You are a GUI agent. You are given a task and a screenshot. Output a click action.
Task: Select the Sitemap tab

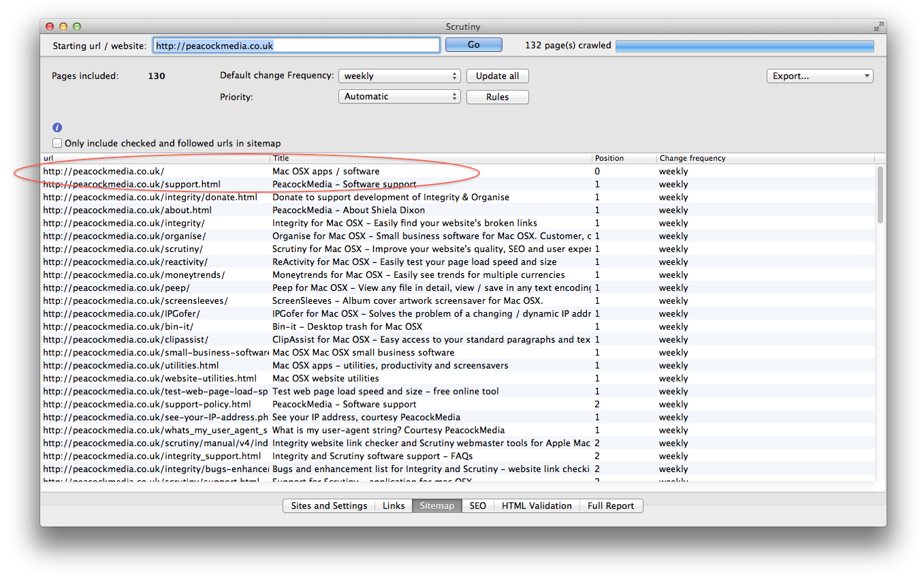pos(437,505)
